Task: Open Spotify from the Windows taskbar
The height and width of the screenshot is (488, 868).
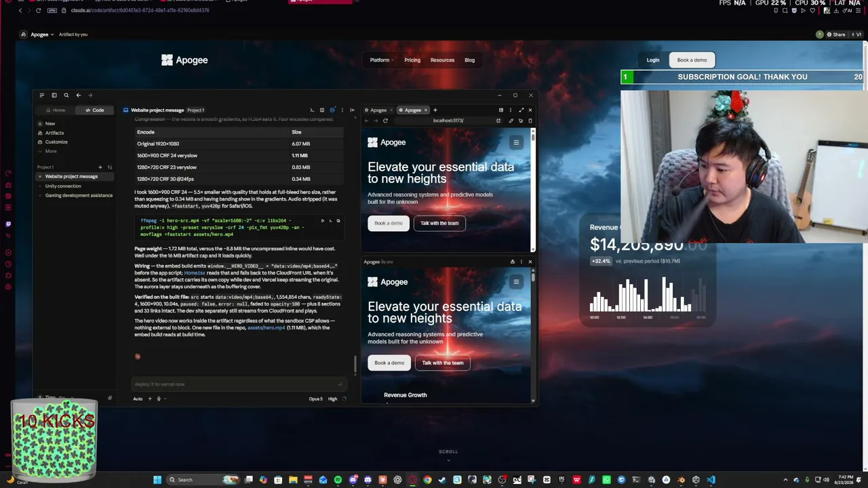Action: 338,480
